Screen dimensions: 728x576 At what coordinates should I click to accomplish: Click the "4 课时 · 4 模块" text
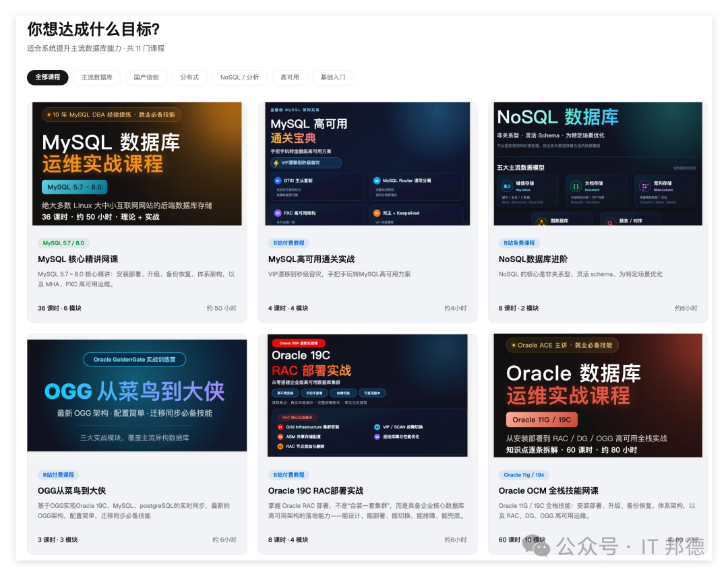(288, 308)
